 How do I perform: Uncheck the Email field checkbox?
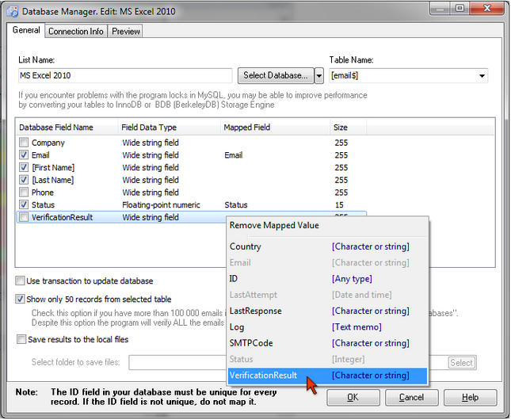(x=24, y=155)
